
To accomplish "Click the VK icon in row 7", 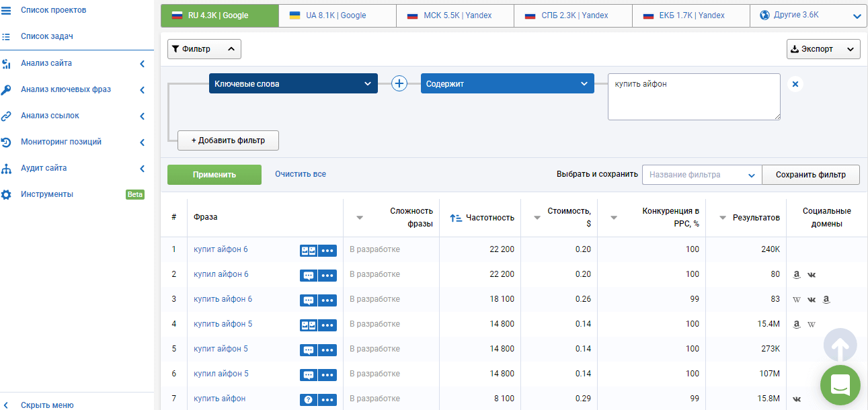I will [797, 399].
